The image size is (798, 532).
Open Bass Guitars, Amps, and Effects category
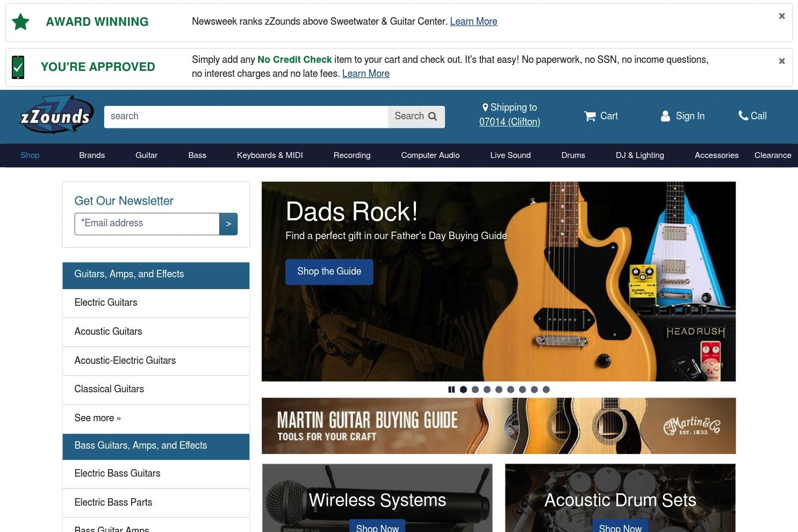point(156,446)
